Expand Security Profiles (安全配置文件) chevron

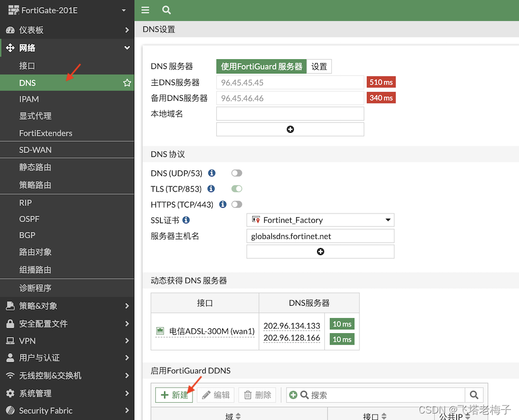(127, 323)
